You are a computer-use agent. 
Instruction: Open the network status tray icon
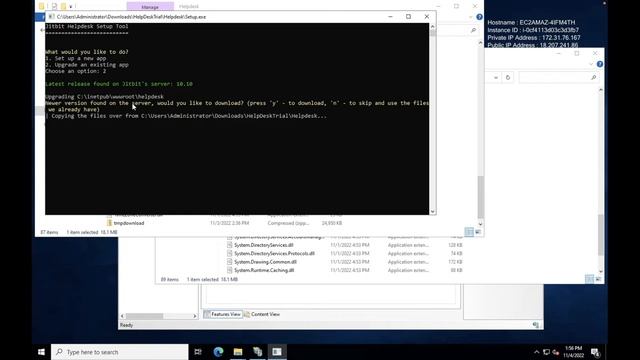[x=546, y=352]
